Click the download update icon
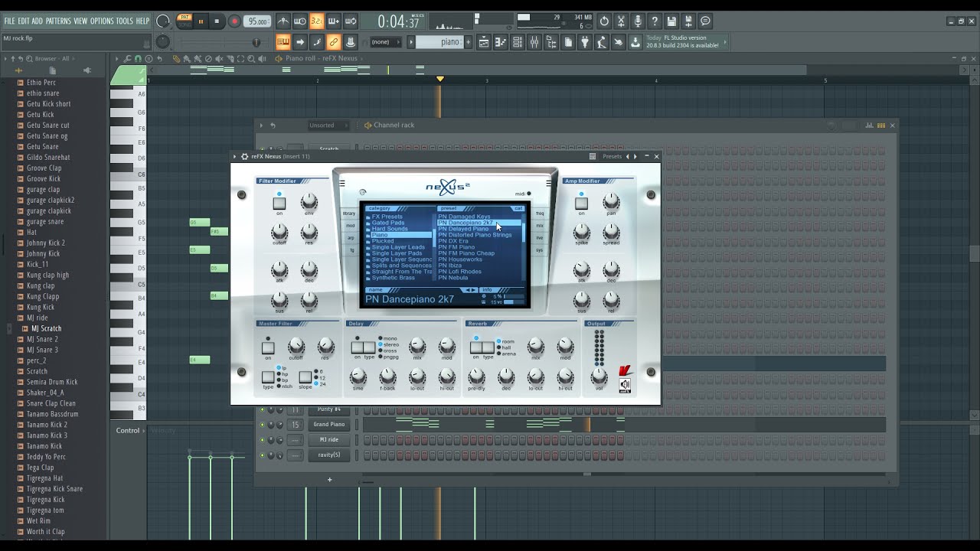This screenshot has height=551, width=980. click(x=635, y=42)
